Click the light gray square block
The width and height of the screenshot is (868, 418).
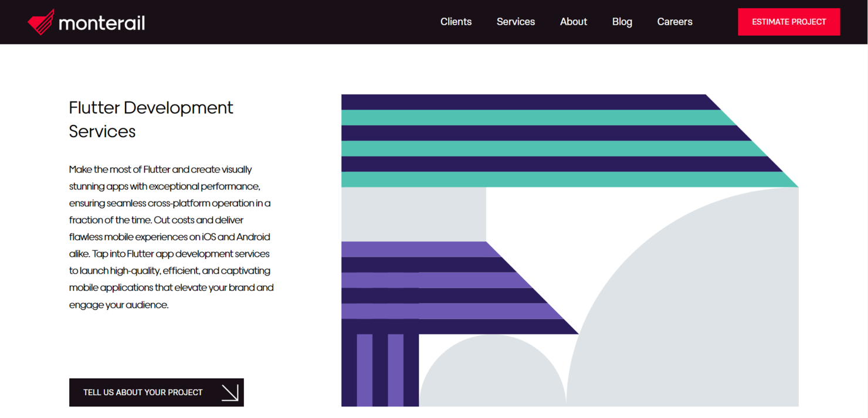(x=413, y=214)
